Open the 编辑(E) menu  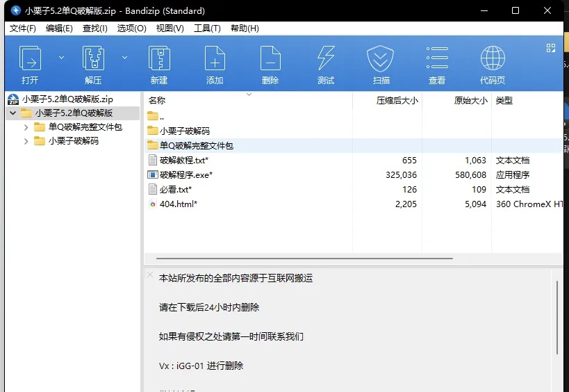coord(59,28)
